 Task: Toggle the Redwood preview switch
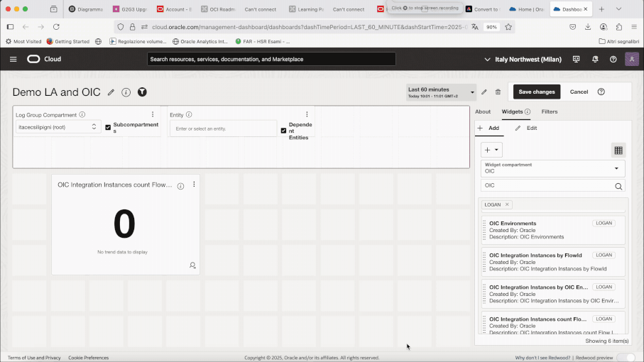(x=626, y=358)
